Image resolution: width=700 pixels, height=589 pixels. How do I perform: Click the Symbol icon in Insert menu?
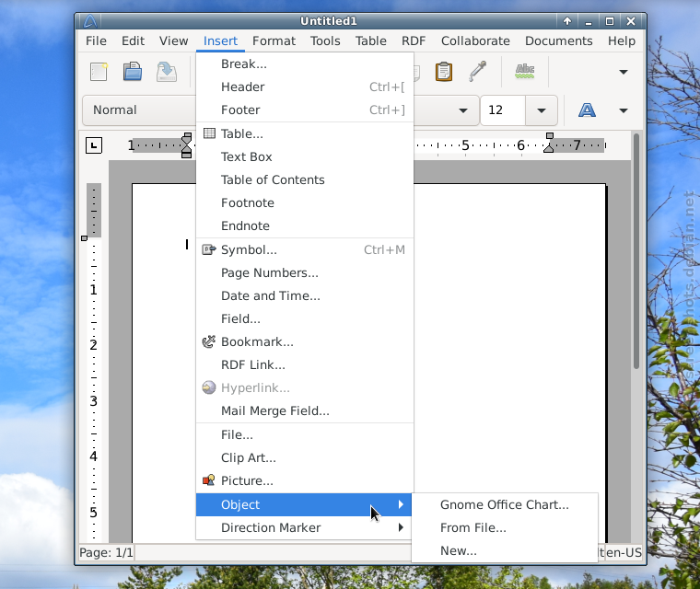coord(209,249)
